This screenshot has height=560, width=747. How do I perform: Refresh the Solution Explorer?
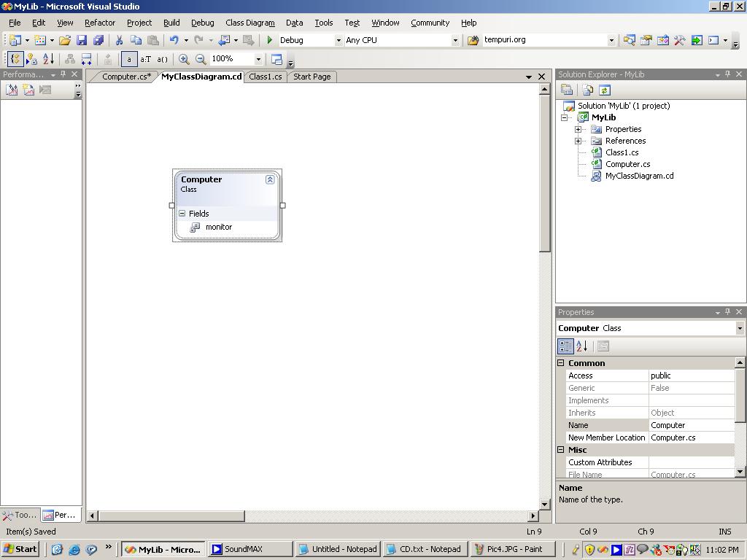tap(605, 90)
